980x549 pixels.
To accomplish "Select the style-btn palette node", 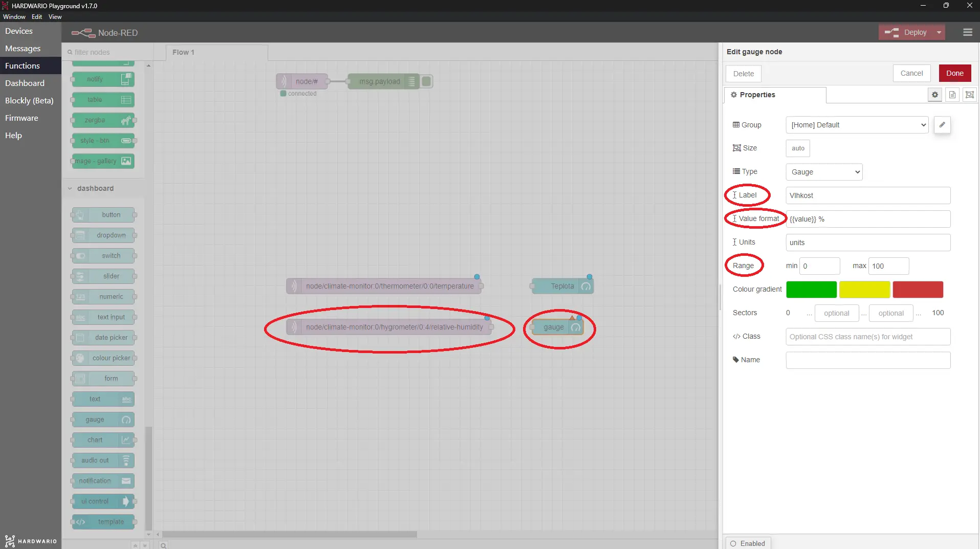I will 103,141.
